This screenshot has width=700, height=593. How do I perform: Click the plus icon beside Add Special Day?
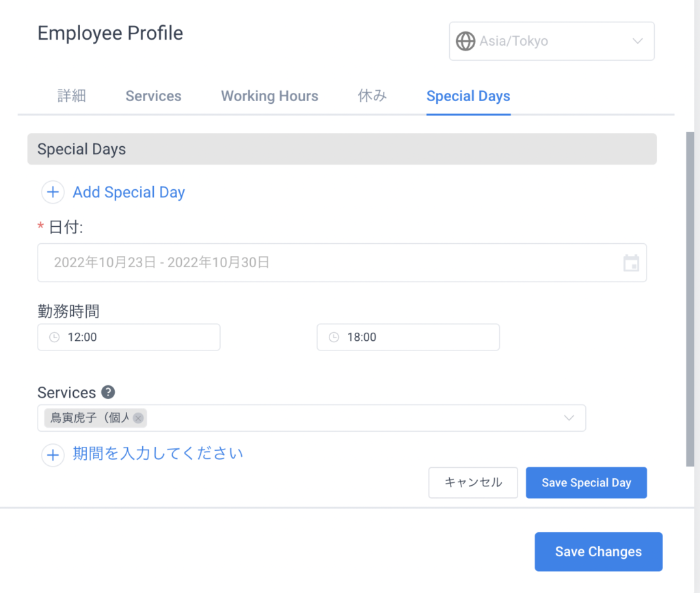(x=53, y=192)
